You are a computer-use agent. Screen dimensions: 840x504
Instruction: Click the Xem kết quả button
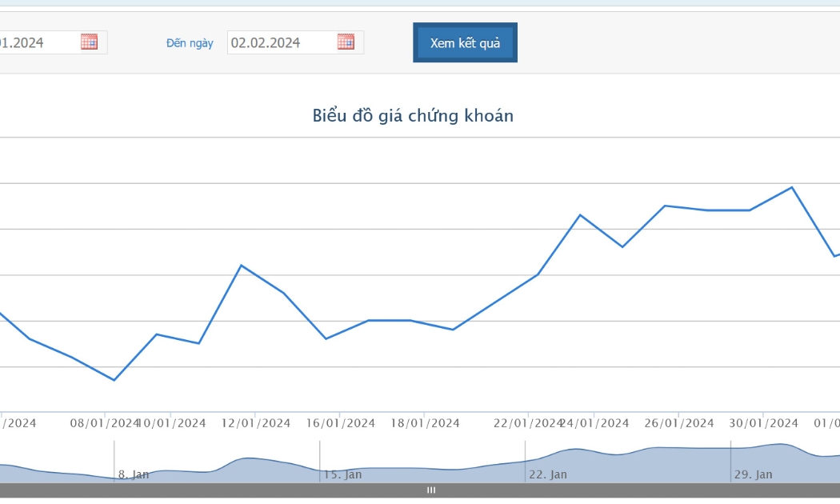point(465,42)
